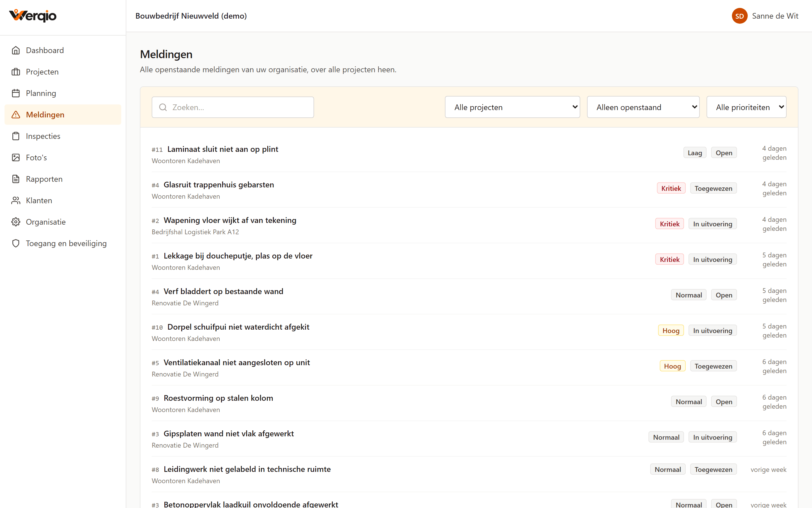This screenshot has height=508, width=812.
Task: Click Normaal badge on Gipsplaten row
Action: tap(666, 437)
